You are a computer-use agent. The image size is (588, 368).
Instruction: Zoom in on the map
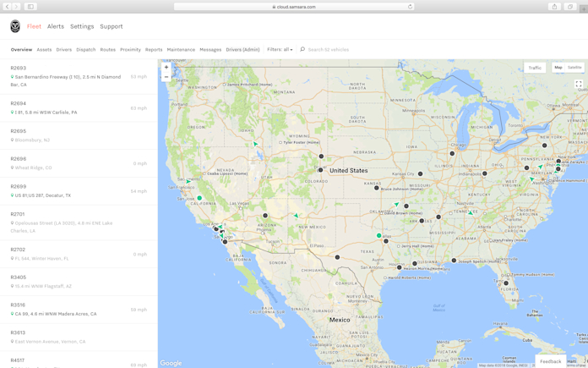(x=166, y=67)
